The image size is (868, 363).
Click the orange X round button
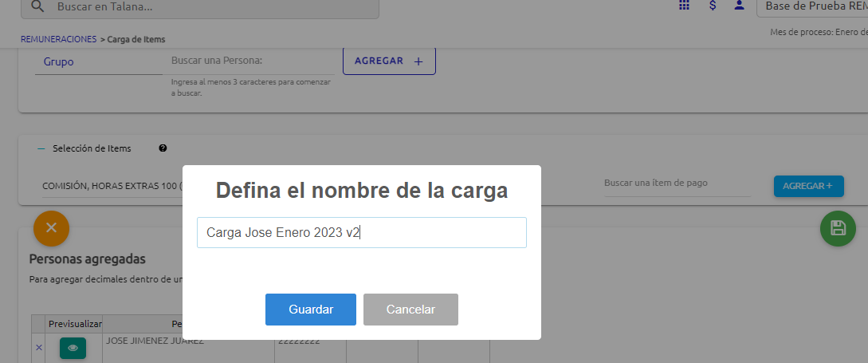pos(51,227)
